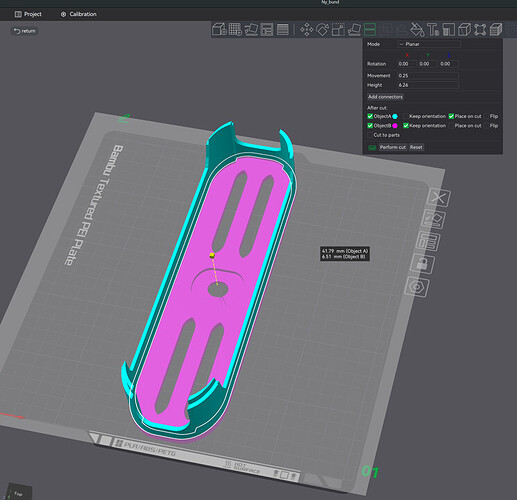517x500 pixels.
Task: Open the Add object cube icon
Action: 219,29
